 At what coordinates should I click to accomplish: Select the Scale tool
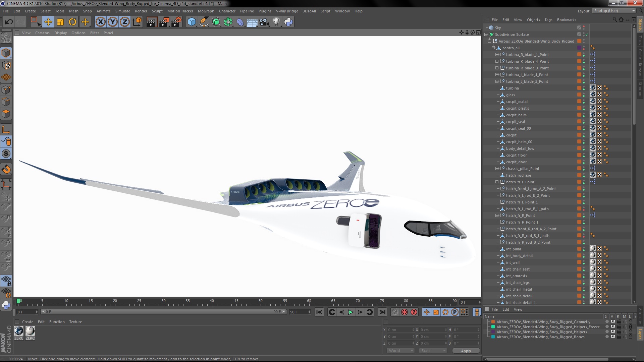[60, 22]
